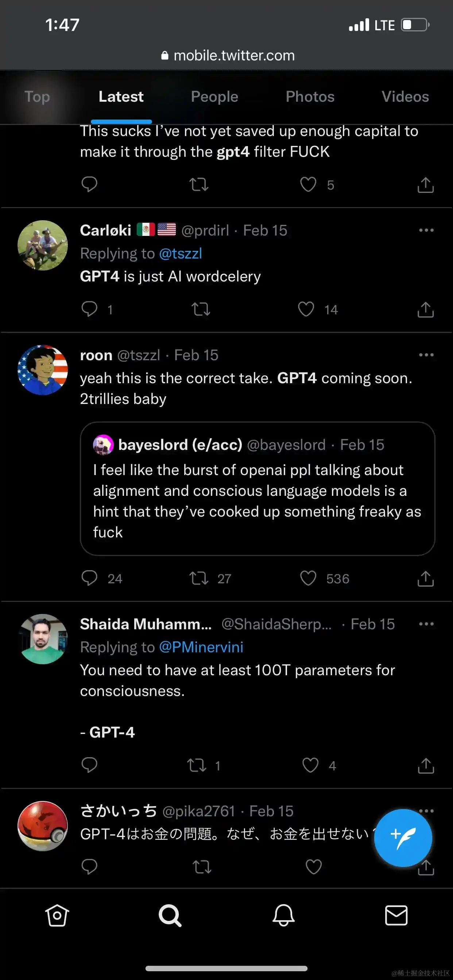Open roon's profile picture

pyautogui.click(x=43, y=370)
